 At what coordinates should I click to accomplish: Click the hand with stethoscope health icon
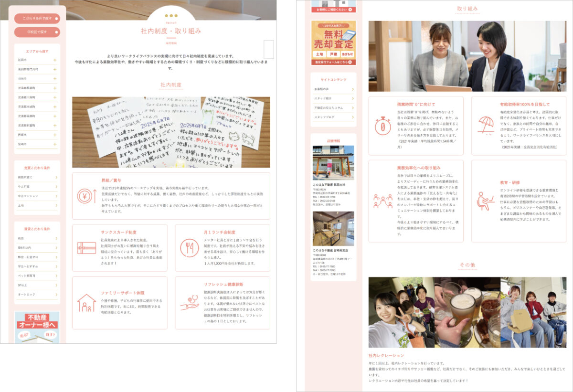(x=189, y=303)
